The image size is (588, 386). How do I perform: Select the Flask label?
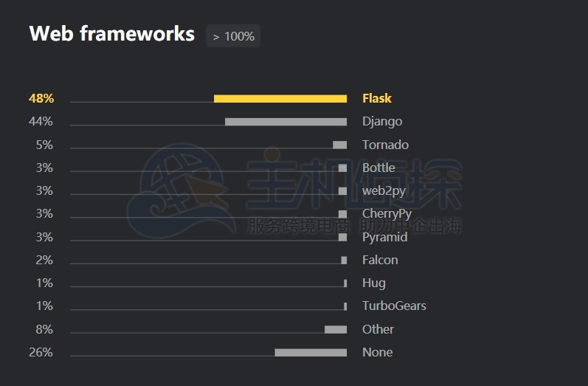click(377, 98)
